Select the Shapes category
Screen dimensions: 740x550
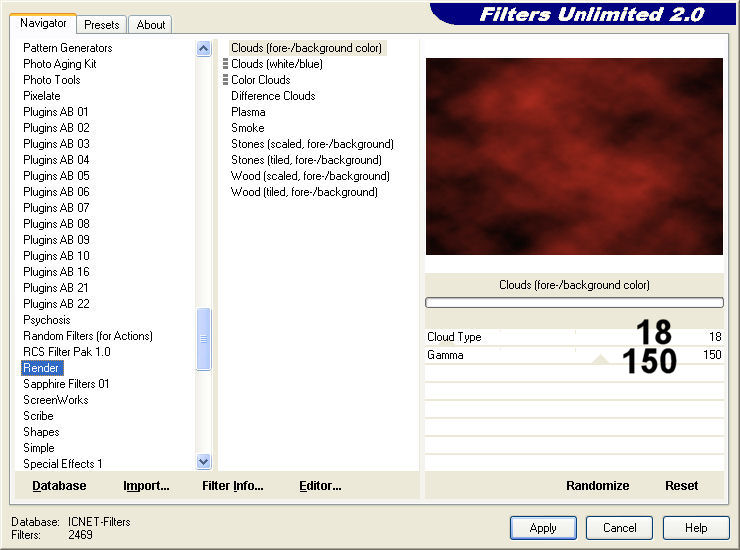(x=42, y=432)
